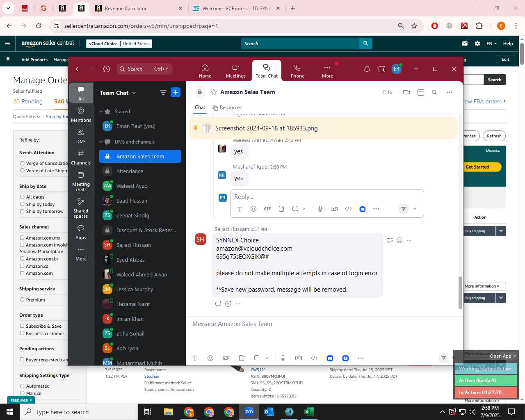Viewport: 525px width, 420px height.
Task: Switch to the Resources tab
Action: (x=227, y=107)
